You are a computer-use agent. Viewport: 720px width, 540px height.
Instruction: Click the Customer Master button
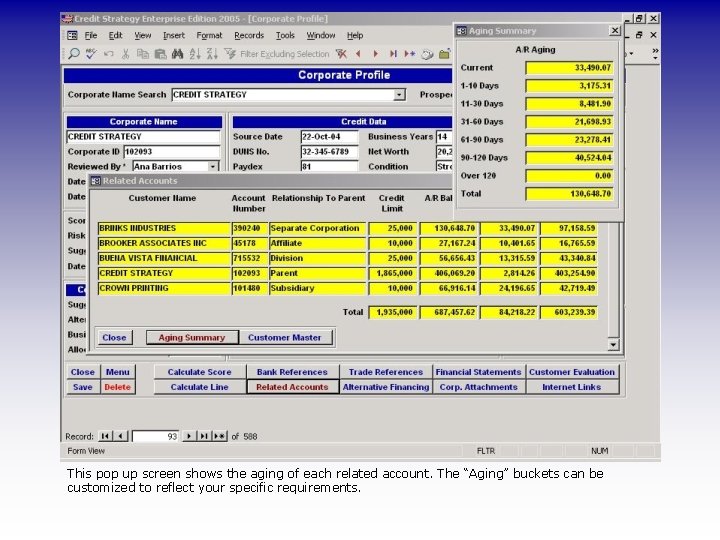pos(285,338)
